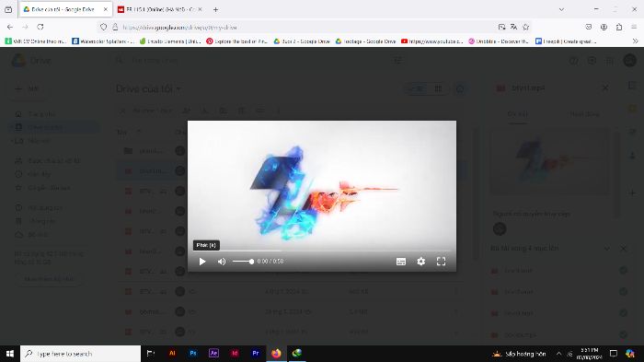
Task: Launch Adobe Photoshop from taskbar
Action: tap(193, 354)
